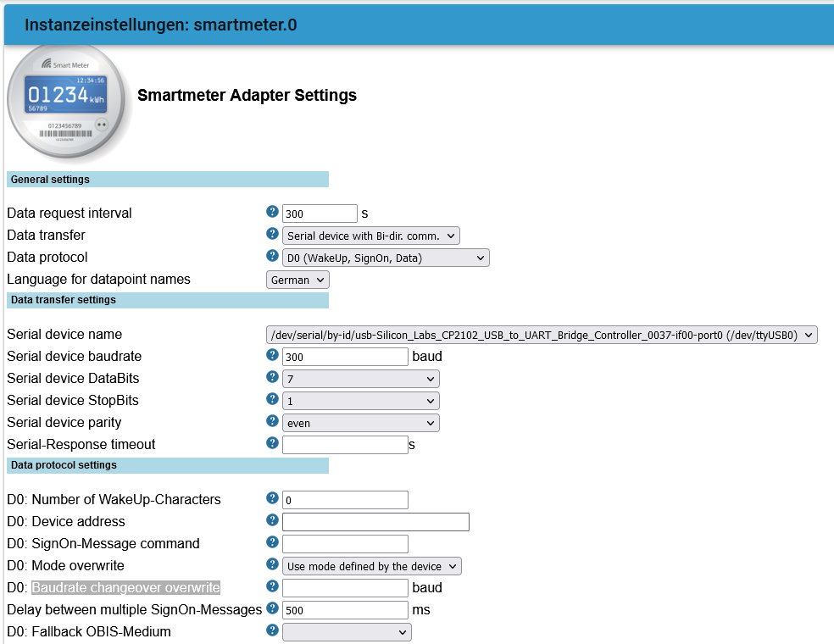Open the Data protocol dropdown

[x=386, y=258]
